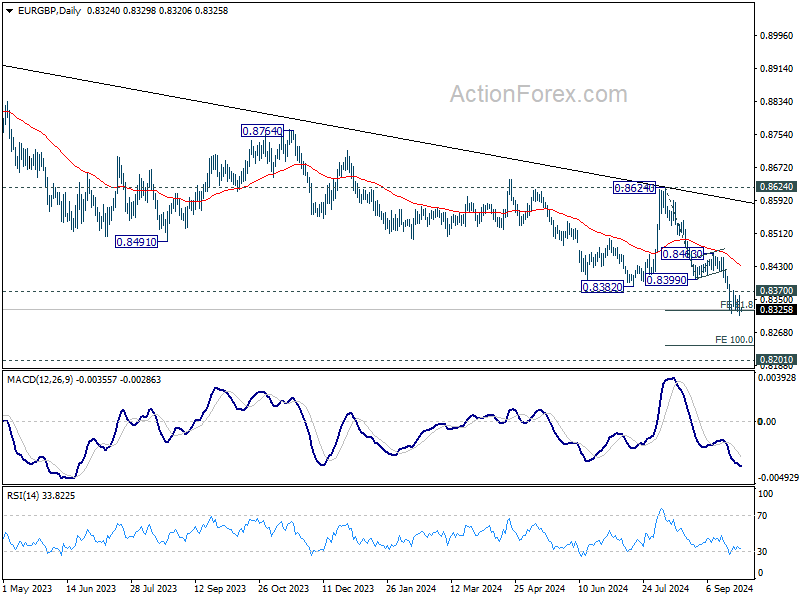800x600 pixels.
Task: Click the 0.89960 price axis value
Action: coord(777,35)
